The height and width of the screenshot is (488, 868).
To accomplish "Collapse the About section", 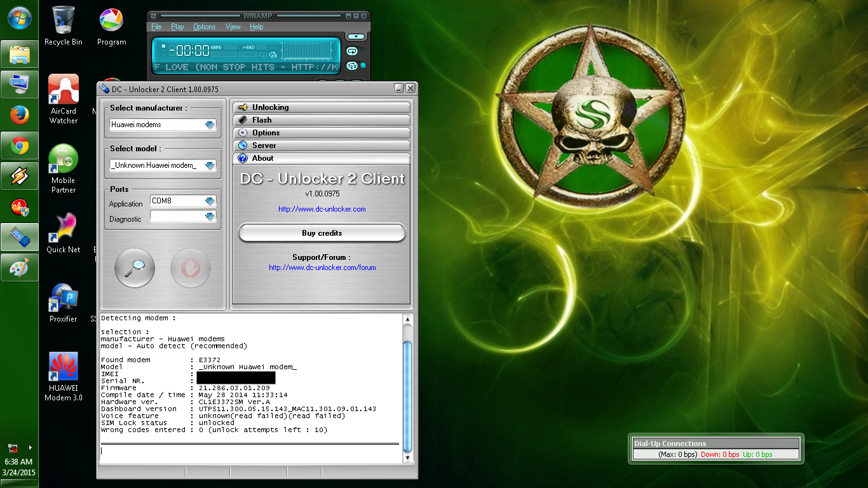I will [322, 158].
